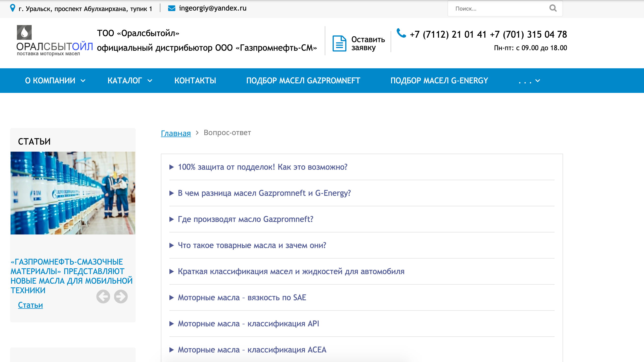Image resolution: width=644 pixels, height=362 pixels.
Task: Expand the Краткая классификация масел triangle
Action: (x=172, y=272)
